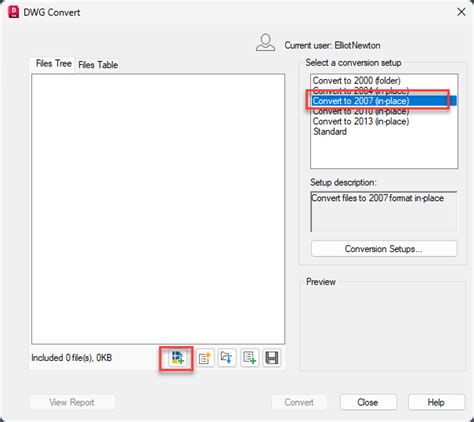
Task: Click the New list icon
Action: click(205, 358)
